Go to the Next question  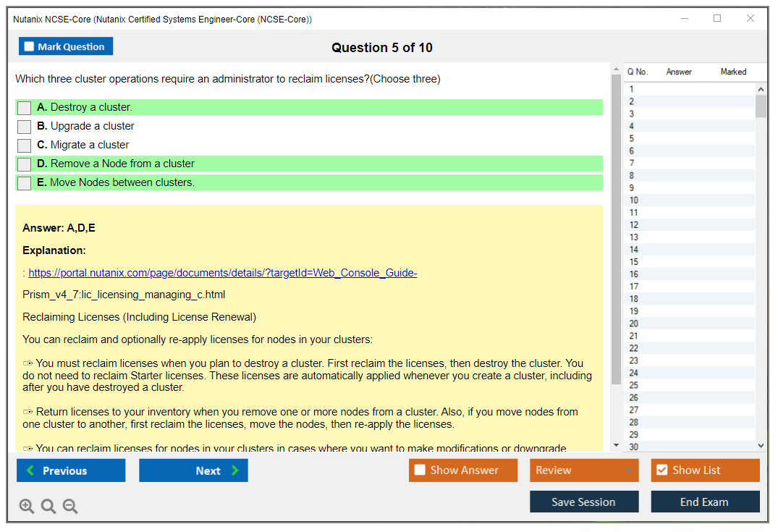click(193, 470)
